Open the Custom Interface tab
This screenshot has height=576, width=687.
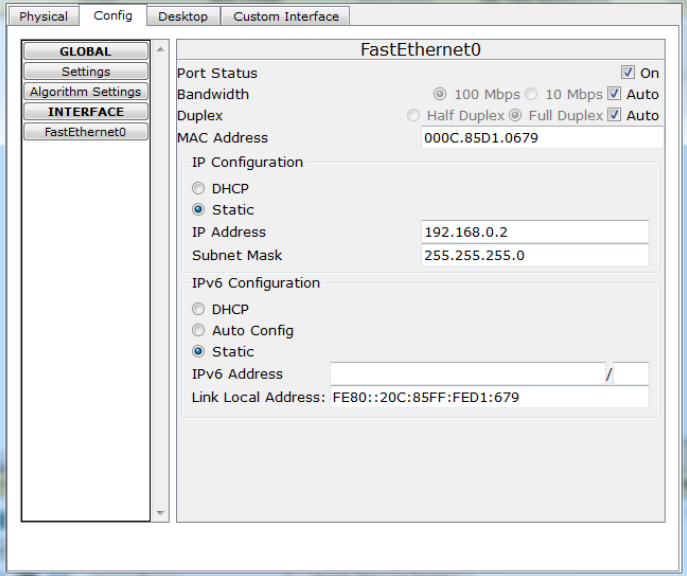click(286, 17)
